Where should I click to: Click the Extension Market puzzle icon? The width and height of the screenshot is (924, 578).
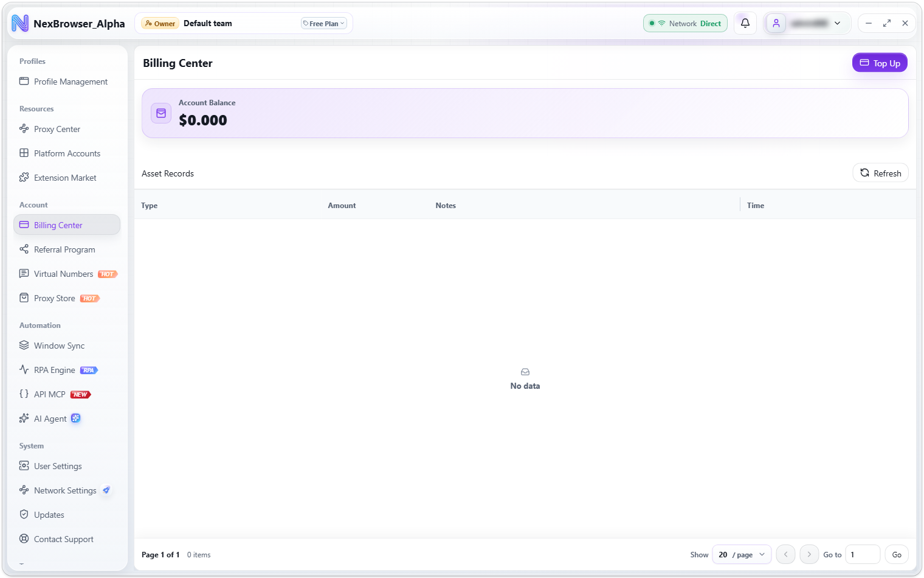(24, 177)
